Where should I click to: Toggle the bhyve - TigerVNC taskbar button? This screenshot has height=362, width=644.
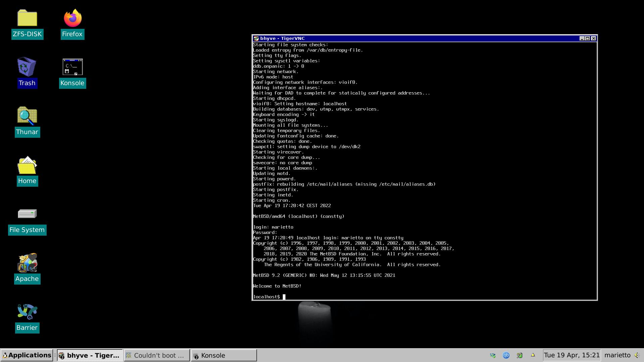point(89,355)
